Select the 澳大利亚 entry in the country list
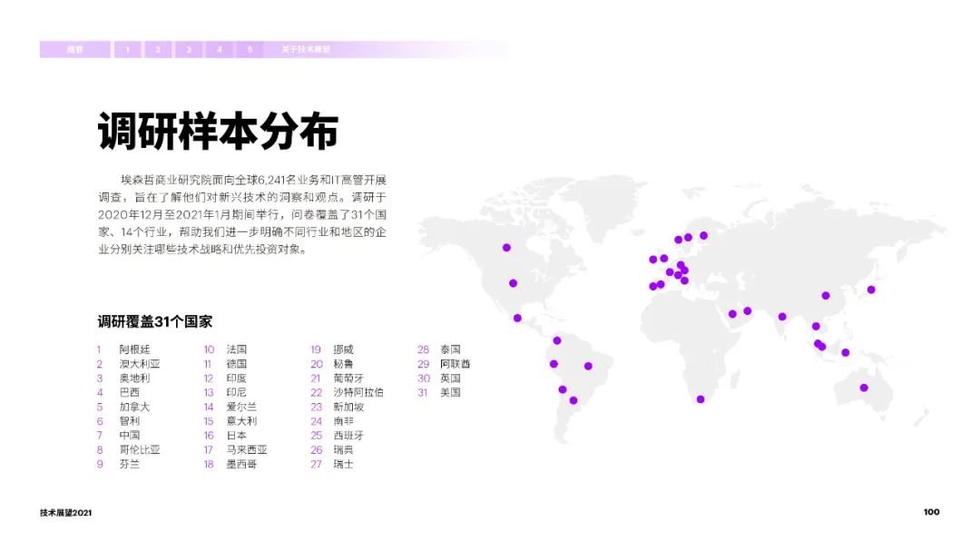 click(x=140, y=364)
